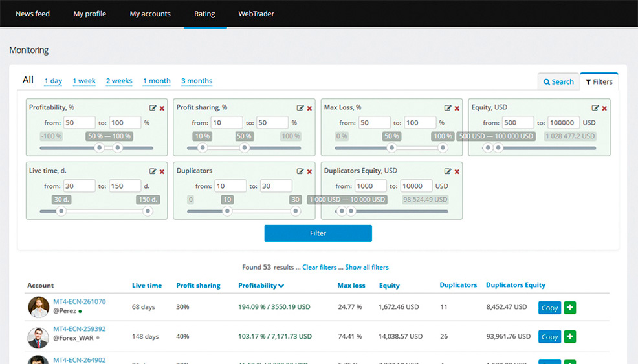
Task: Delete the Equity, USD filter
Action: tap(604, 108)
